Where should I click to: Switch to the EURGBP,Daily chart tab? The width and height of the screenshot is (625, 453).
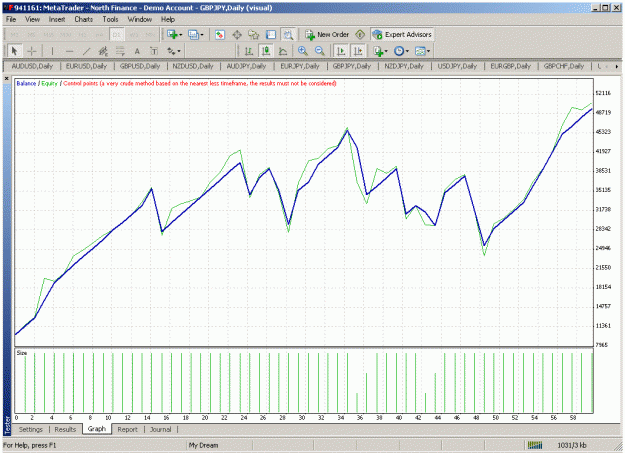point(511,66)
